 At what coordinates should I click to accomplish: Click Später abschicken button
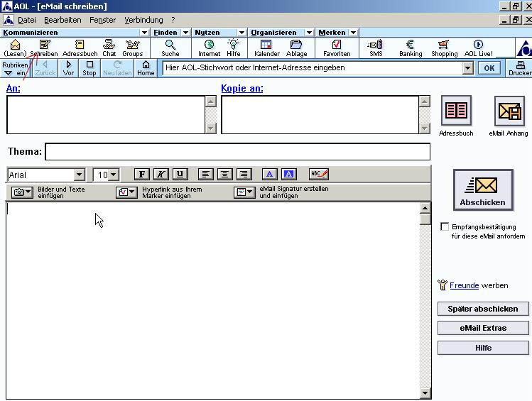click(483, 309)
